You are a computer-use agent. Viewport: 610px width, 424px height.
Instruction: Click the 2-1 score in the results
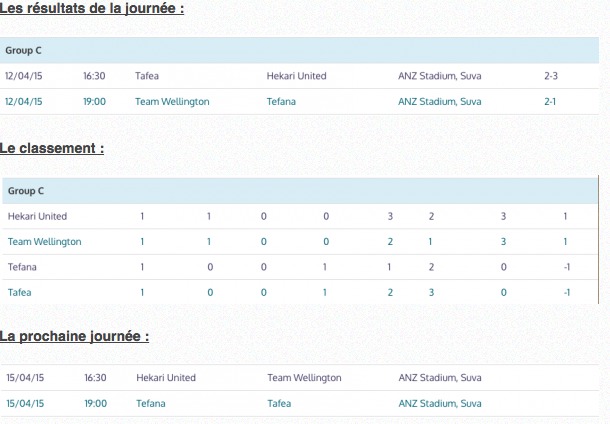pyautogui.click(x=549, y=101)
